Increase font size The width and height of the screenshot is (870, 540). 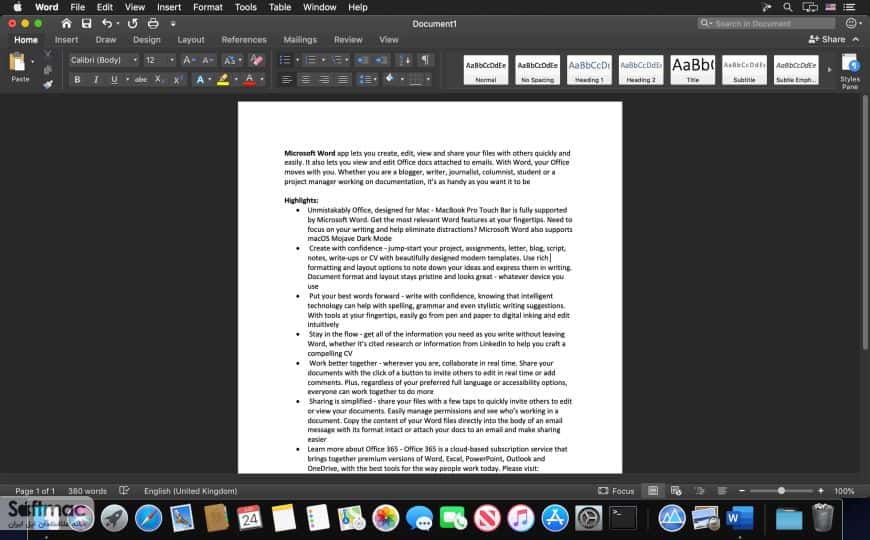pos(189,60)
